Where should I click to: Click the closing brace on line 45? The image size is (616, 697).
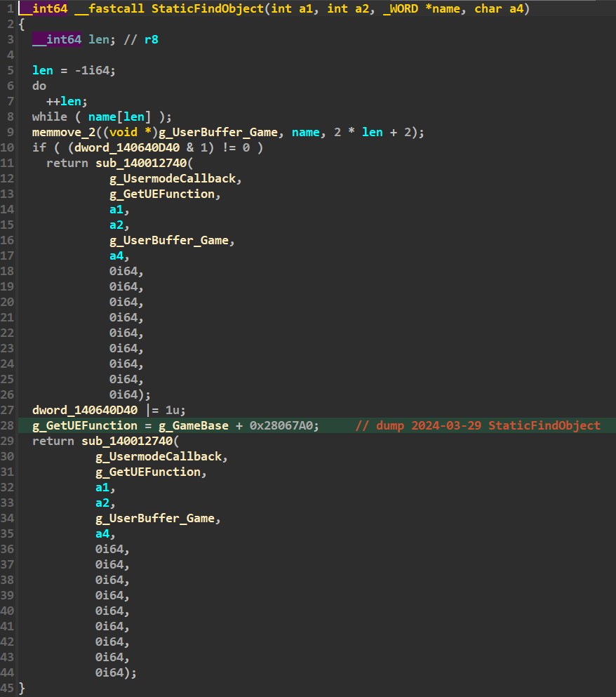coord(22,688)
